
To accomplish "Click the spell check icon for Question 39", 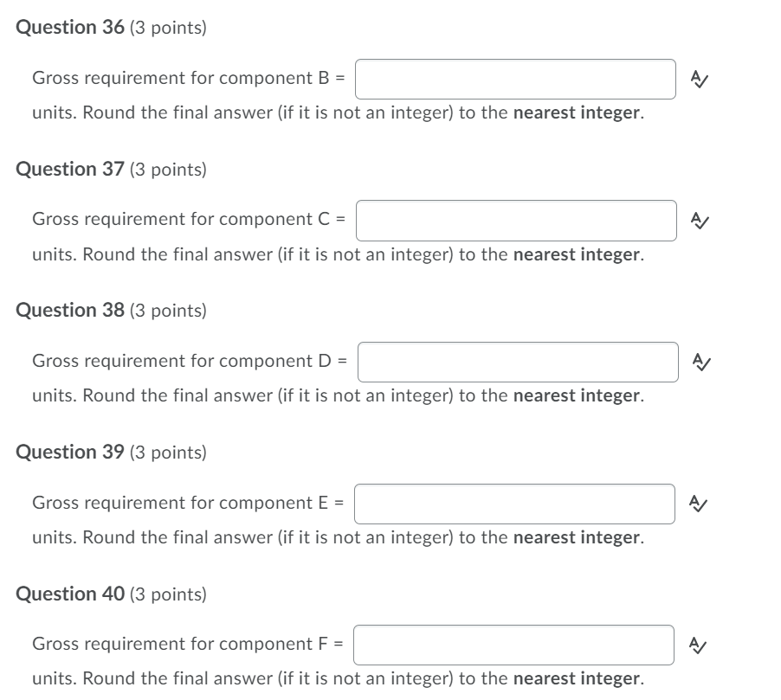I will point(700,503).
